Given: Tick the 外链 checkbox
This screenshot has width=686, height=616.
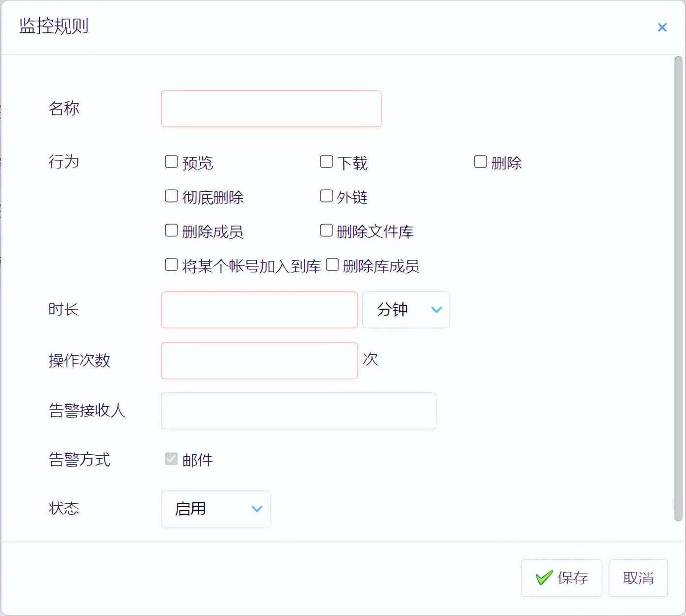Looking at the screenshot, I should 326,196.
